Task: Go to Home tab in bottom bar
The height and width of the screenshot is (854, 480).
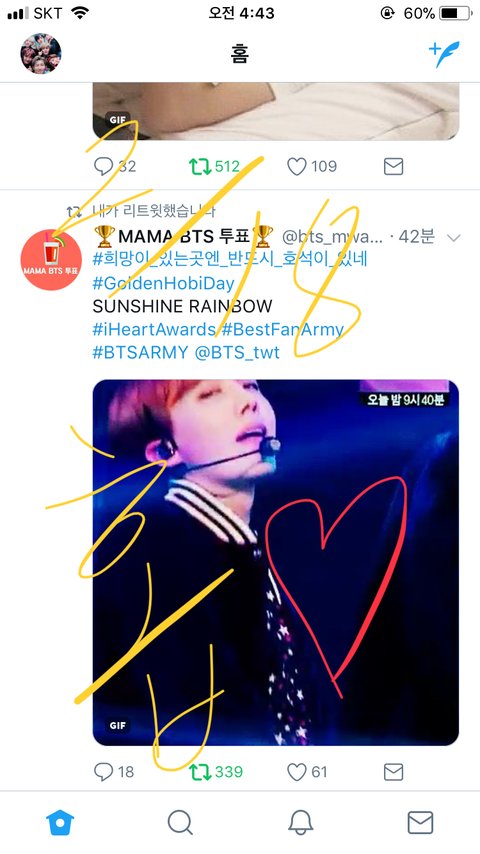Action: click(60, 822)
